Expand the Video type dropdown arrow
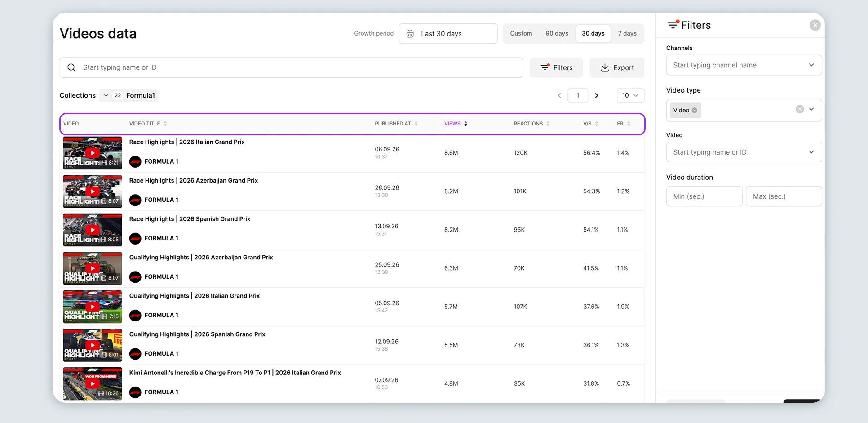 pos(811,109)
